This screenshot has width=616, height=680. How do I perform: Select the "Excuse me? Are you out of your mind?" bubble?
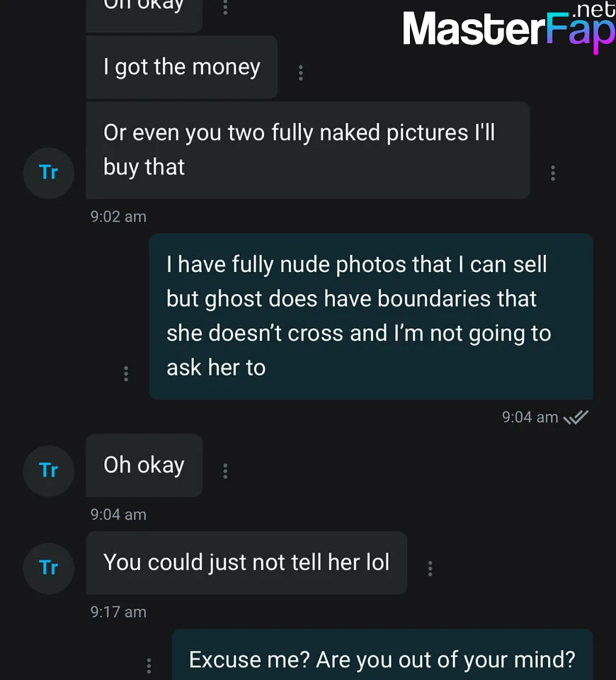pos(382,654)
